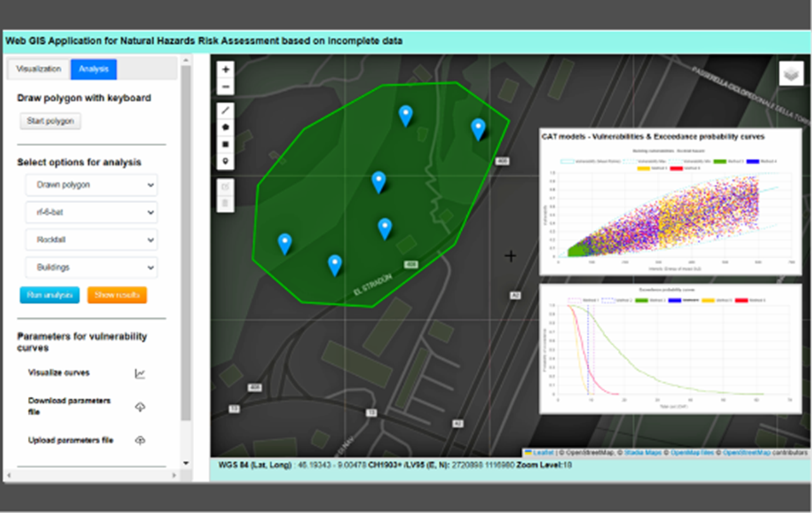Zoom out of the map
Screen dimensions: 812x513
[x=226, y=87]
